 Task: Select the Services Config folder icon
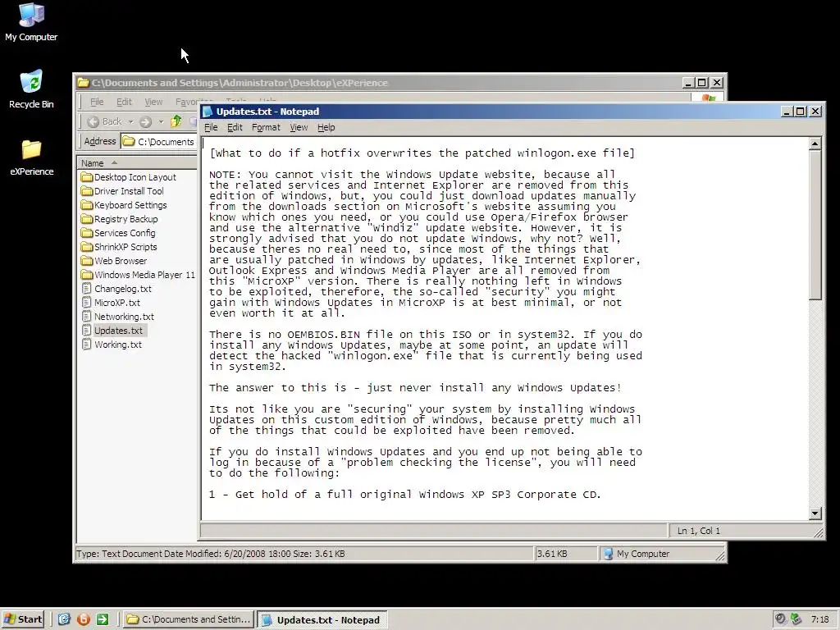tap(87, 232)
